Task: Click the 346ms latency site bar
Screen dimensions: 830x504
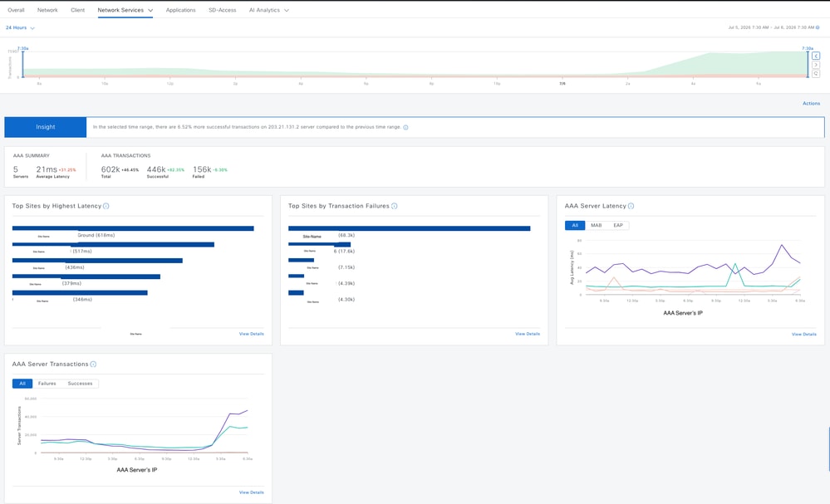Action: coord(80,292)
